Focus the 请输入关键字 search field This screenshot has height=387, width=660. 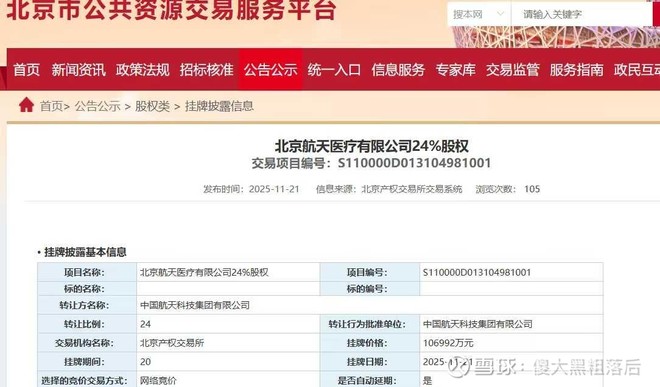(x=581, y=14)
